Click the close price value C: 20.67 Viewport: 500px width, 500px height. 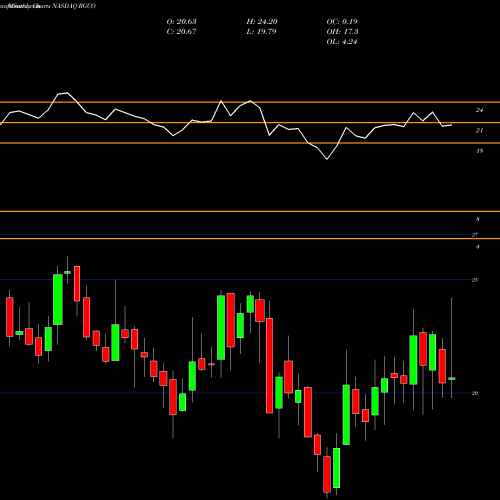[181, 32]
